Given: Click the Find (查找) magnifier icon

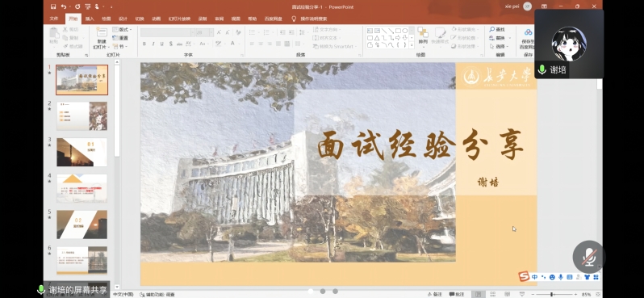Looking at the screenshot, I should (x=491, y=30).
